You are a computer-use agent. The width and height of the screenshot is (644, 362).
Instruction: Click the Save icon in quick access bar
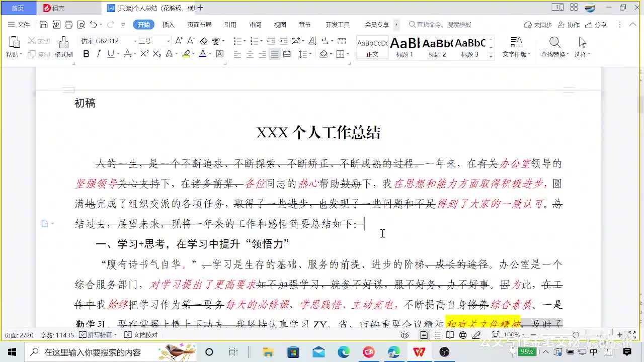pyautogui.click(x=44, y=25)
